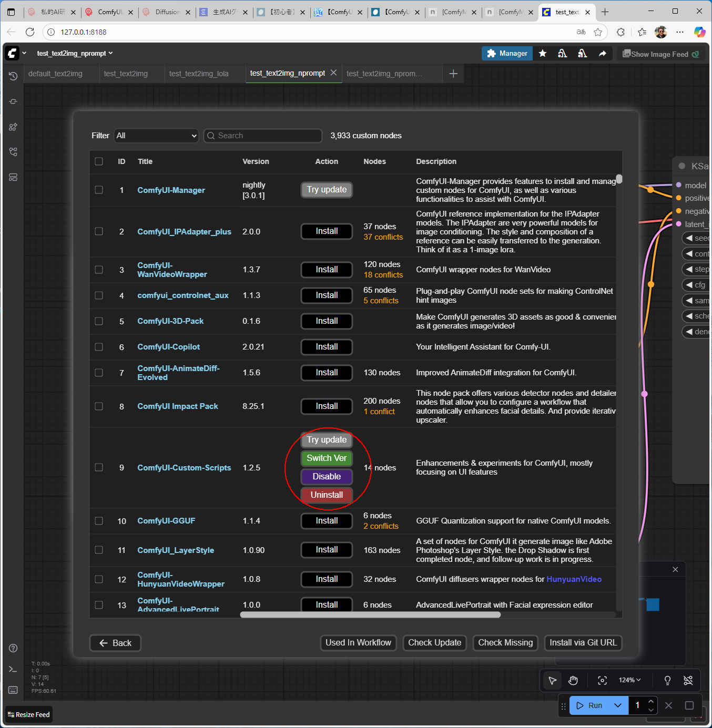Select the hand pan tool
Image resolution: width=712 pixels, height=728 pixels.
[x=573, y=681]
